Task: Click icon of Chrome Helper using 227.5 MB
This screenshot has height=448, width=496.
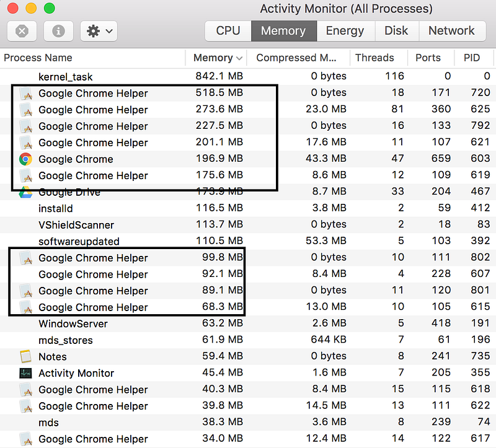Action: (x=25, y=126)
